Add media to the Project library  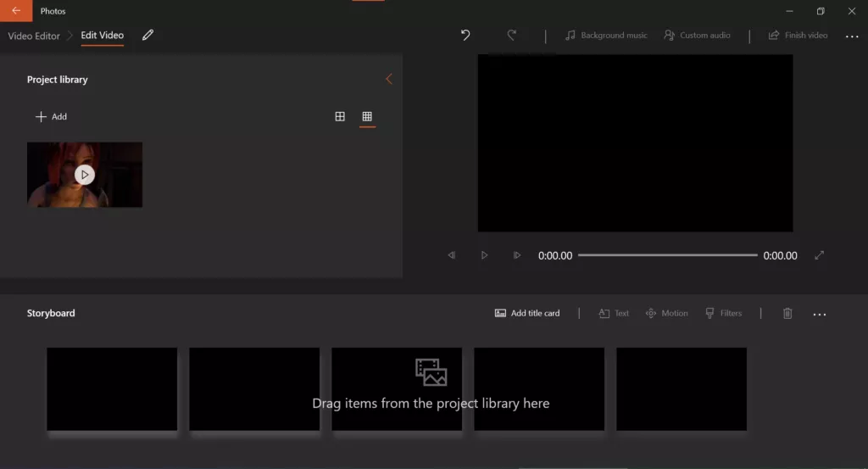(x=51, y=117)
